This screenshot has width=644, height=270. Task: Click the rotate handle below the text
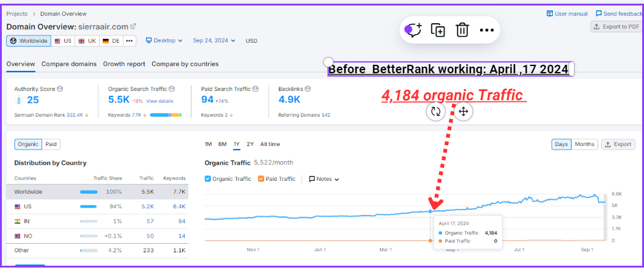(x=436, y=111)
